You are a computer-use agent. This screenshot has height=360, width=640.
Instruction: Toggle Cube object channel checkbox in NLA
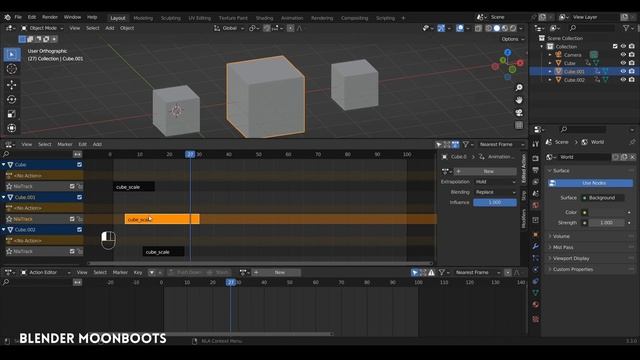80,164
